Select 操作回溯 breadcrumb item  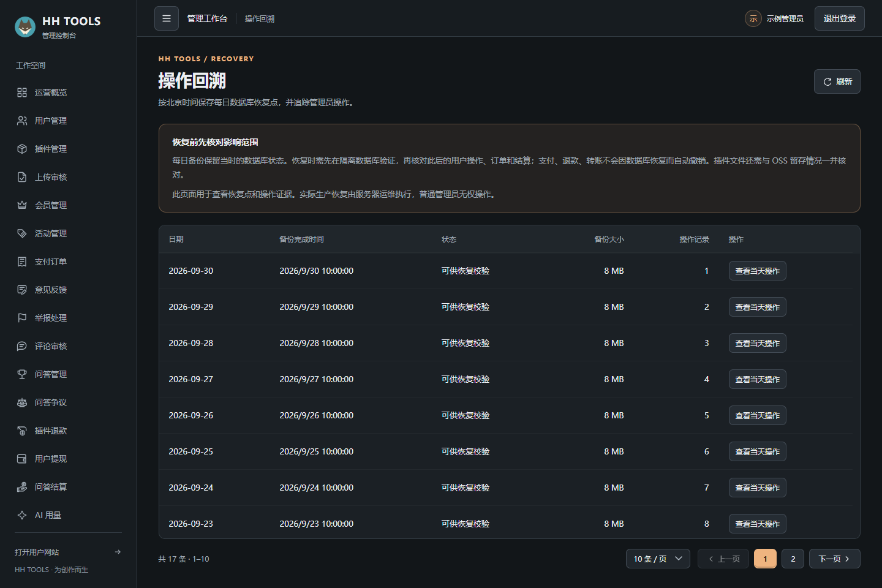pyautogui.click(x=260, y=19)
